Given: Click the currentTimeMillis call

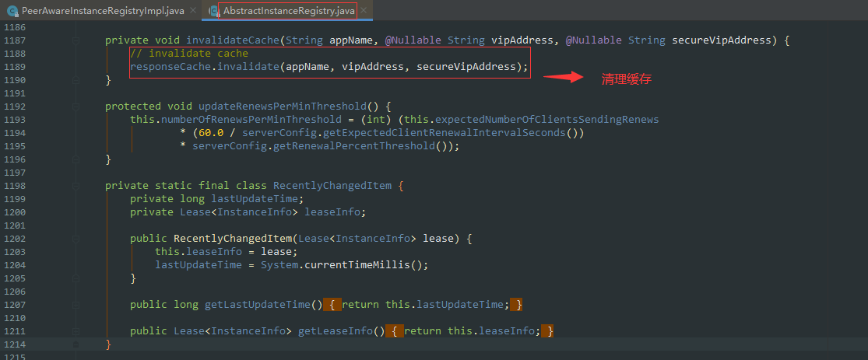Looking at the screenshot, I should pos(357,265).
